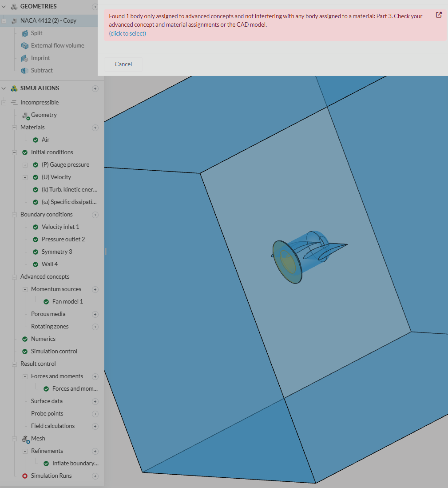Select Rotating zones item

50,327
